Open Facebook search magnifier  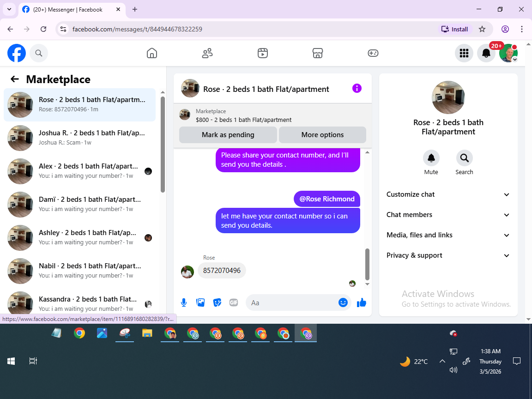[x=39, y=53]
